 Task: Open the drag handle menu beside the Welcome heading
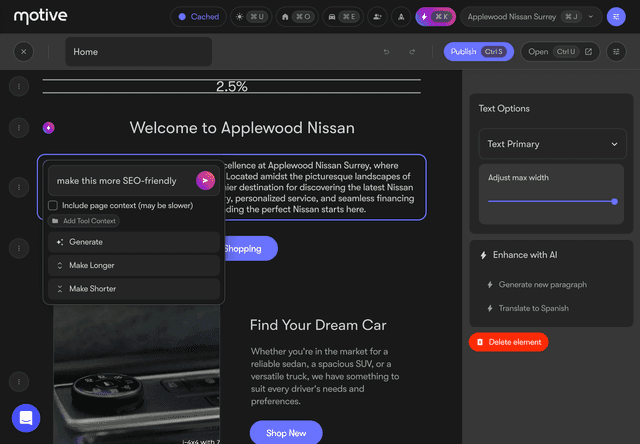pyautogui.click(x=18, y=127)
